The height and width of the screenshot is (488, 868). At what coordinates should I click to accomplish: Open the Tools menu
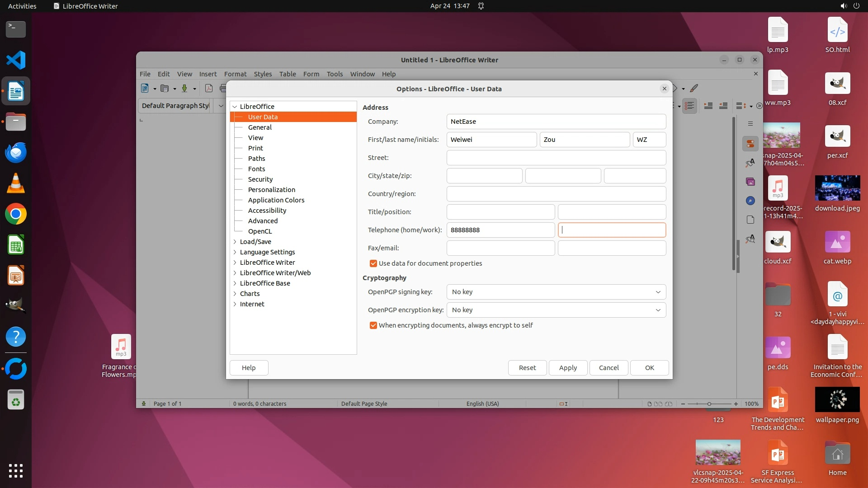[335, 74]
